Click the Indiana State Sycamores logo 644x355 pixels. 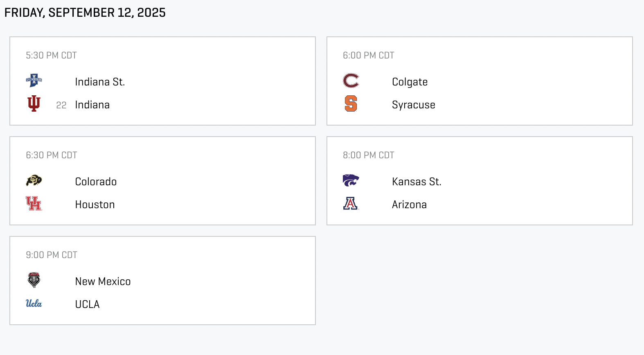click(34, 80)
